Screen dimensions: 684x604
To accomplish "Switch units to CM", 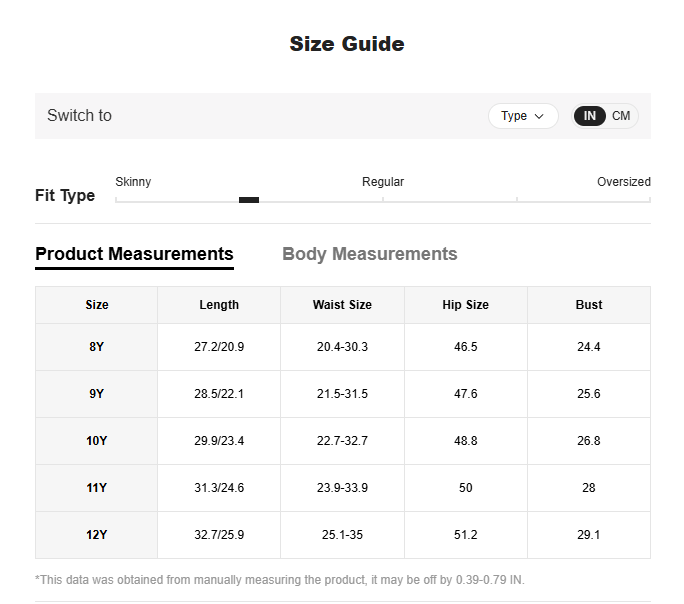I will (x=621, y=116).
